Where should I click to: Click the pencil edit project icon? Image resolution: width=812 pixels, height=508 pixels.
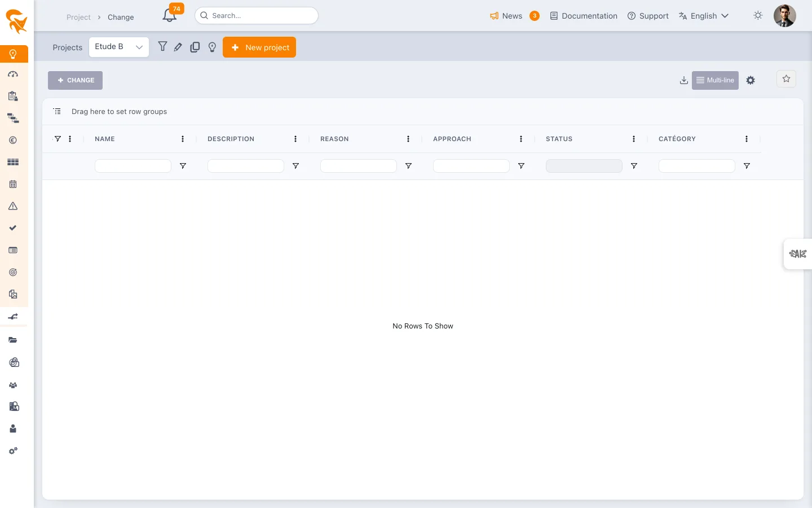pos(178,47)
